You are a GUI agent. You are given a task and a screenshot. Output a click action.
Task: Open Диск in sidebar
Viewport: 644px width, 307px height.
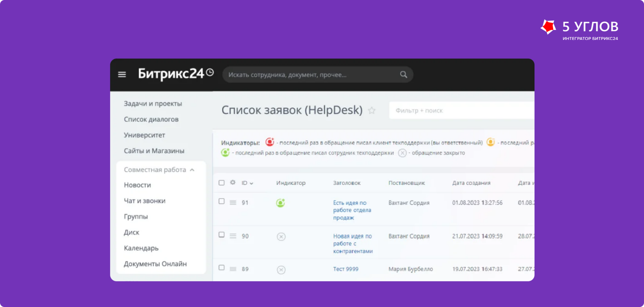click(131, 232)
